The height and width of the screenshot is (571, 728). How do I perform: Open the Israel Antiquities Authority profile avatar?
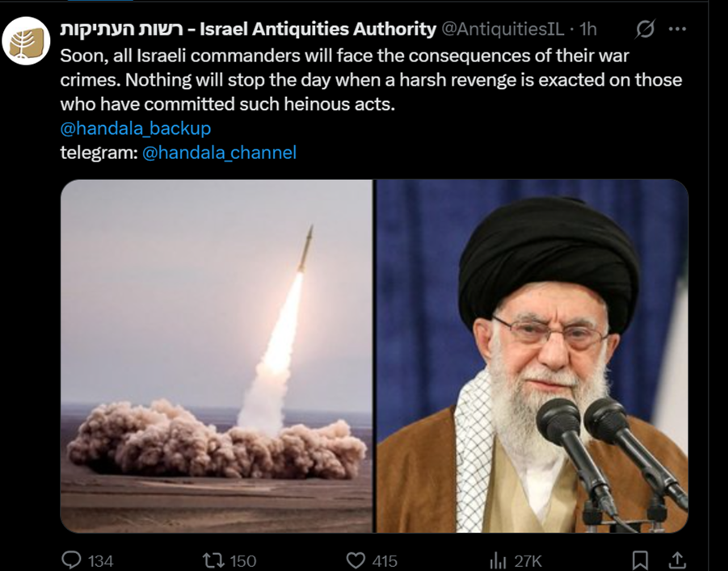point(26,41)
